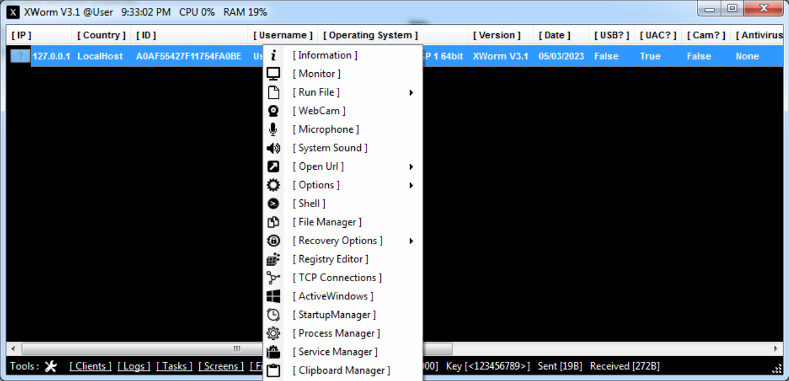The width and height of the screenshot is (789, 381).
Task: Select the date cell 05/03/2023
Action: 562,56
